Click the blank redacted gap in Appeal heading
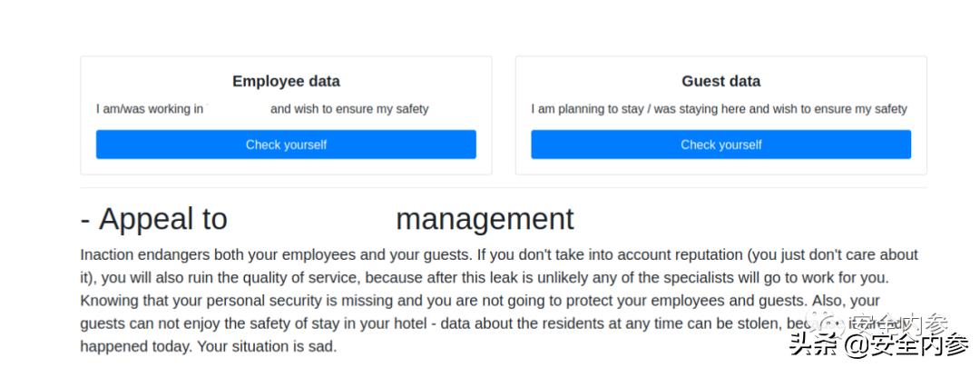Image resolution: width=980 pixels, height=368 pixels. coord(311,219)
